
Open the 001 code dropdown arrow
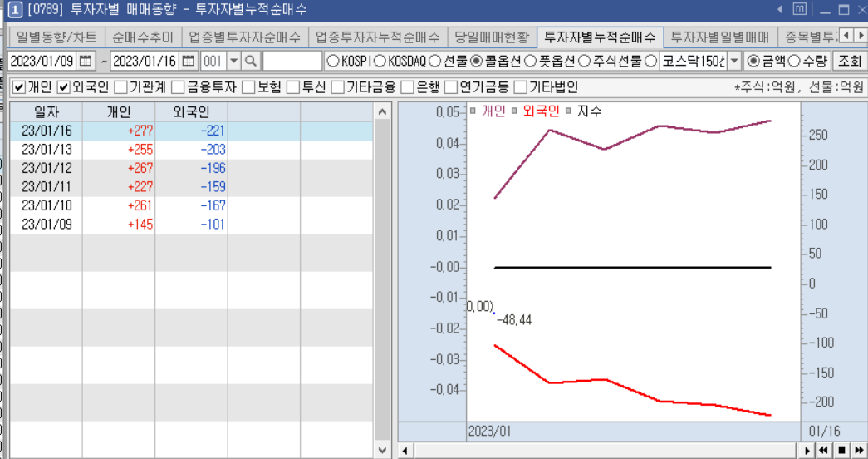(233, 61)
